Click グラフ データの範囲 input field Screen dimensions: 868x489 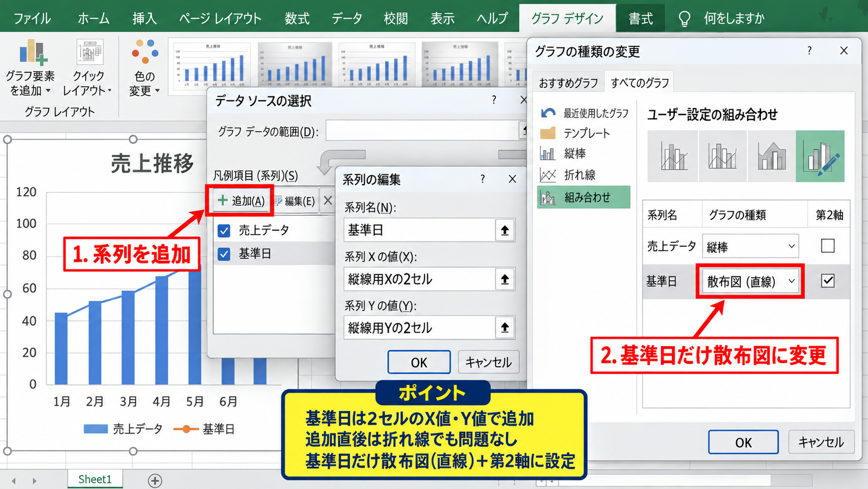(x=423, y=131)
